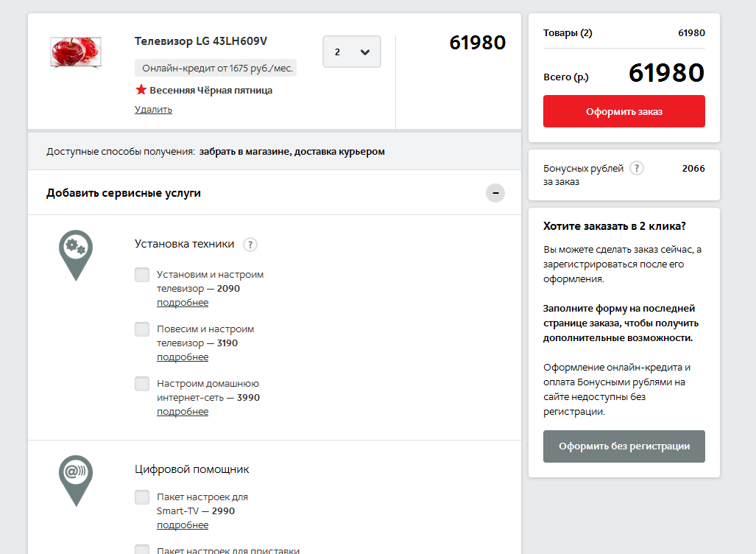Open help icon beside Бонусных рублей
The height and width of the screenshot is (554, 756).
pyautogui.click(x=637, y=168)
